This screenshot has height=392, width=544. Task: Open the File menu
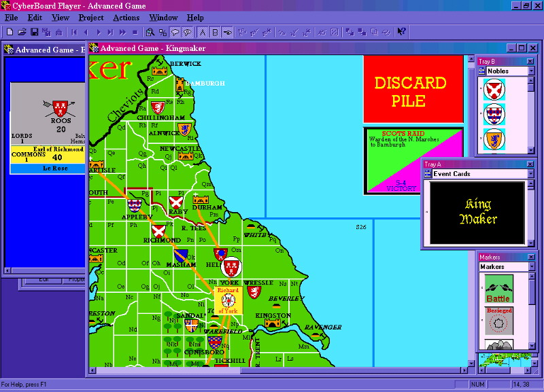click(x=12, y=18)
